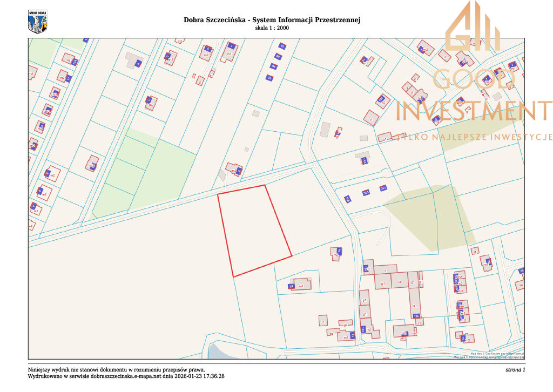Screen dimensions: 553x392
Task: Click address marker 11D on the map
Action: click(383, 188)
